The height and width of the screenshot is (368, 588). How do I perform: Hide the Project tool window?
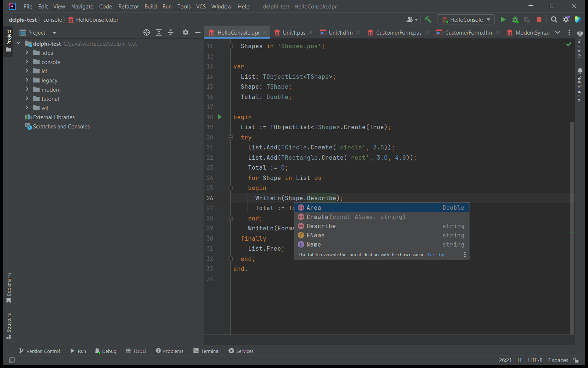click(x=198, y=32)
